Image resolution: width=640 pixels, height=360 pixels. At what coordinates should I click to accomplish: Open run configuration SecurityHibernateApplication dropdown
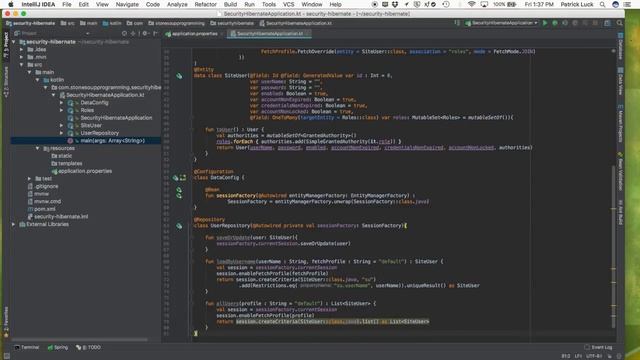pyautogui.click(x=502, y=23)
